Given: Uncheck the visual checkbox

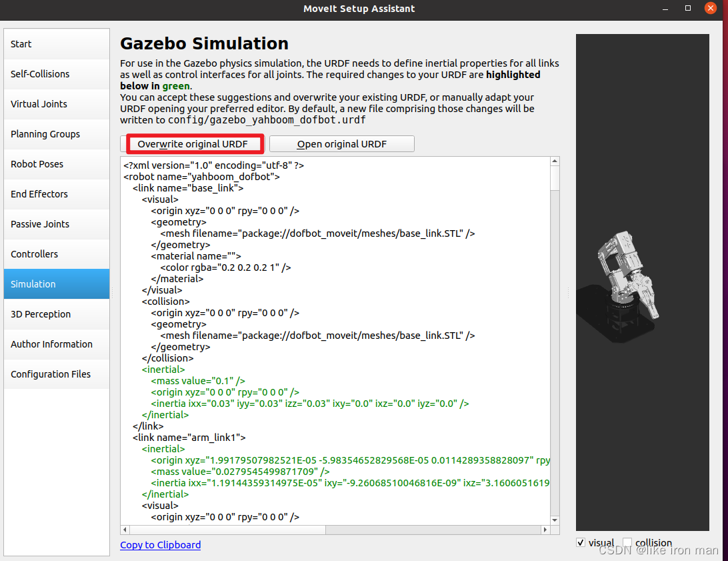Looking at the screenshot, I should tap(581, 542).
